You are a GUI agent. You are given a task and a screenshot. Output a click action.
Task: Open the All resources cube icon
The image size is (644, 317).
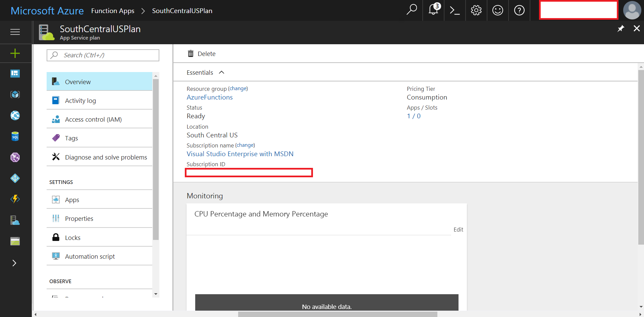(15, 94)
